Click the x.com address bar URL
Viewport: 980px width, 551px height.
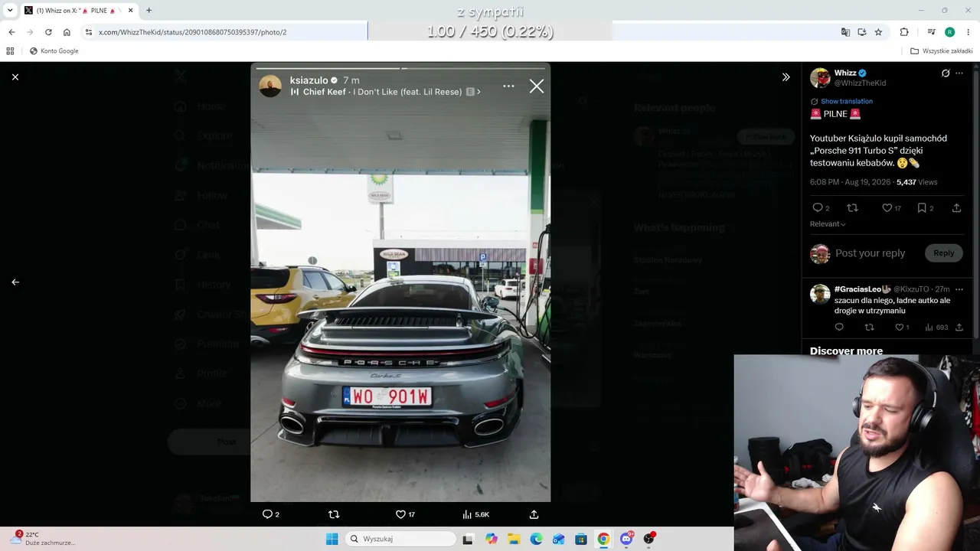(x=192, y=32)
